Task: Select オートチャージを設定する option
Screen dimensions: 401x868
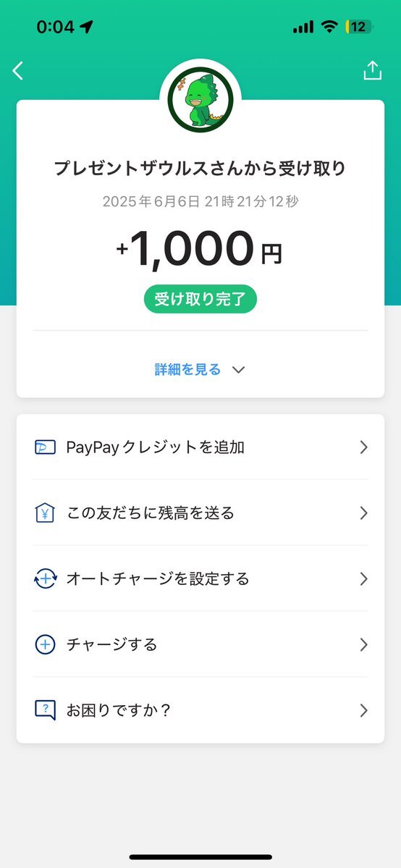Action: click(200, 579)
